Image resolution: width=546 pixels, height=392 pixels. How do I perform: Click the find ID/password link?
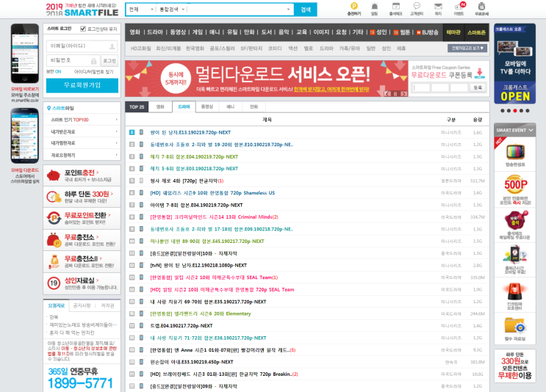(93, 72)
